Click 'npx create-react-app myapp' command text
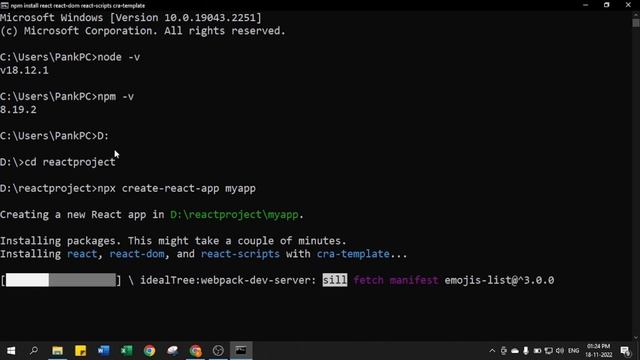The height and width of the screenshot is (360, 640). tap(176, 189)
